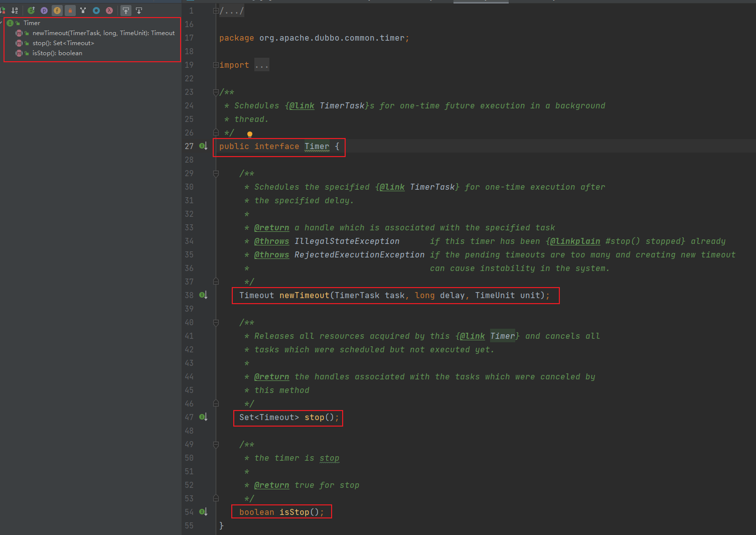This screenshot has height=535, width=756.
Task: Click the Timer interface name on line 27
Action: click(317, 146)
